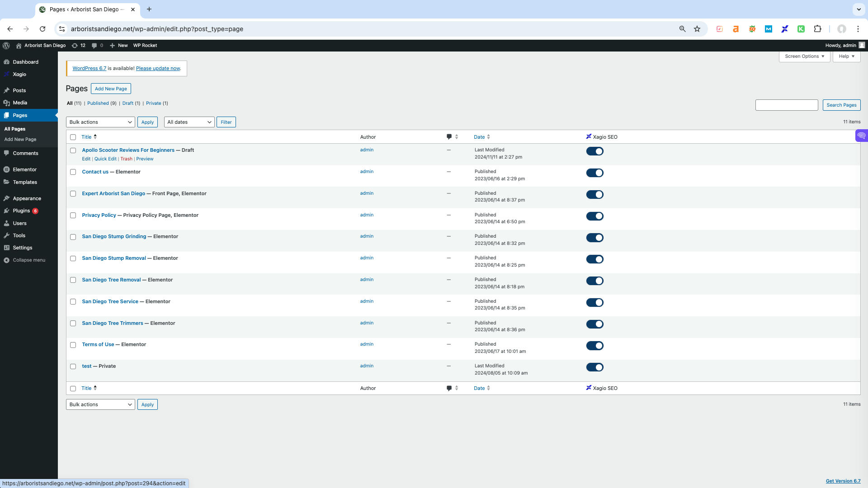Click the Add New Page button
This screenshot has height=488, width=868.
[x=111, y=89]
